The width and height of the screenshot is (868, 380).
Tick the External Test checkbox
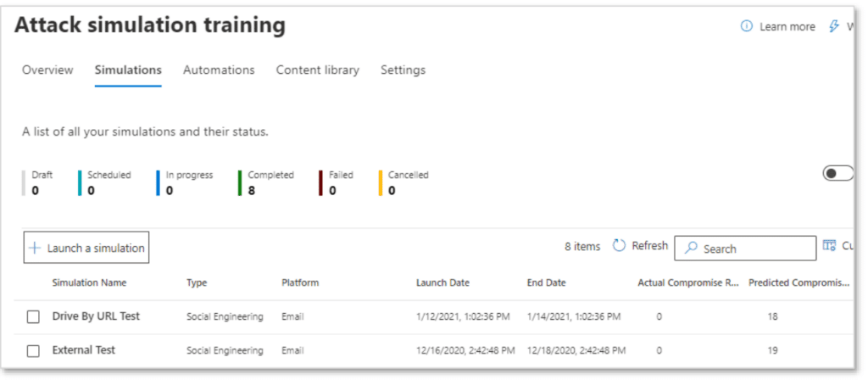33,350
